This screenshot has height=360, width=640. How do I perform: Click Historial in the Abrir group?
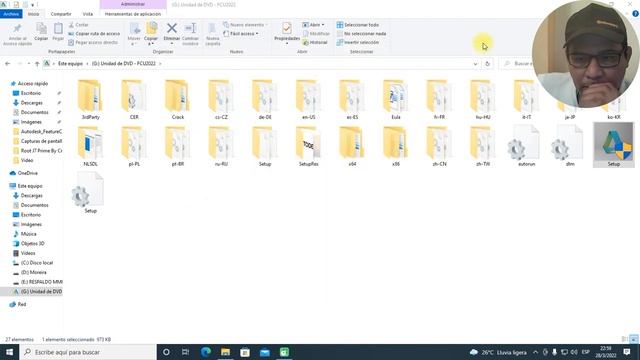pyautogui.click(x=315, y=42)
